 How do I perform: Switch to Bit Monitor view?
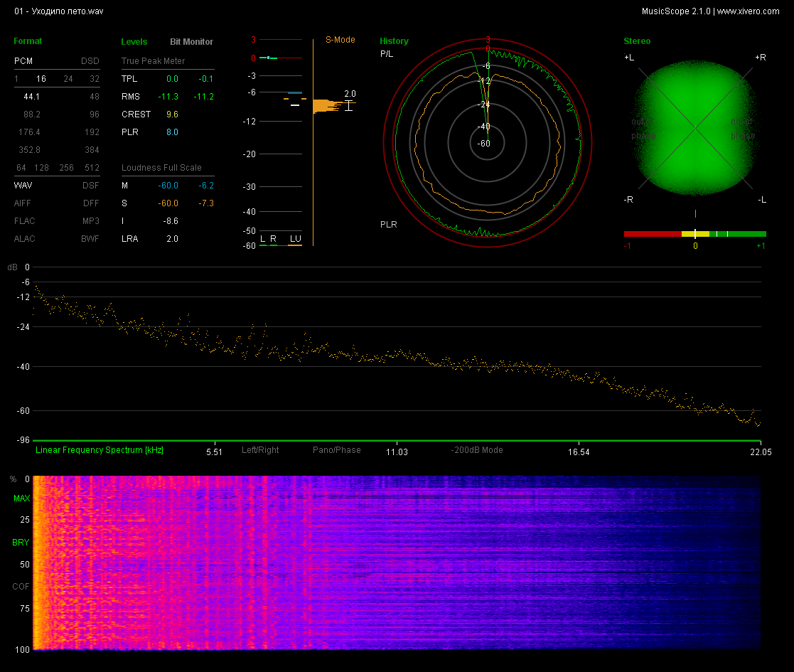pyautogui.click(x=191, y=41)
